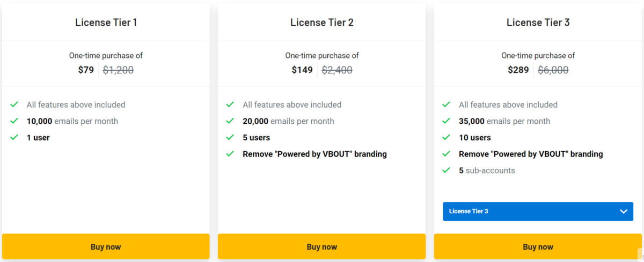This screenshot has height=262, width=644.
Task: Click checkmark next to 10 users
Action: pyautogui.click(x=446, y=138)
